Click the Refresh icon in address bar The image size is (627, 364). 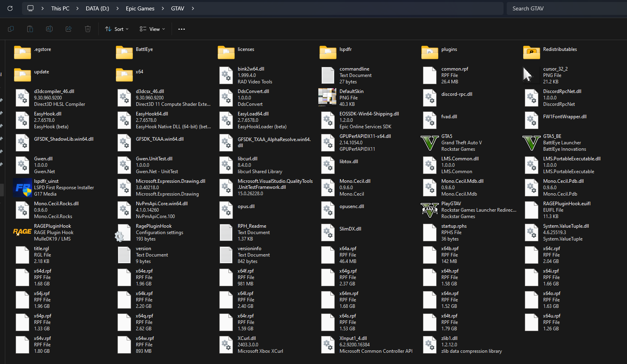pos(10,8)
